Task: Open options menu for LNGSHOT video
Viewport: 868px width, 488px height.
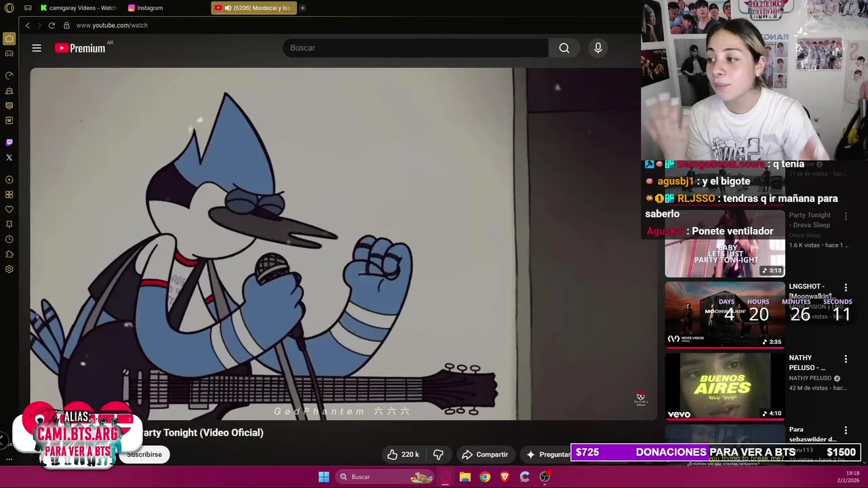Action: [846, 287]
